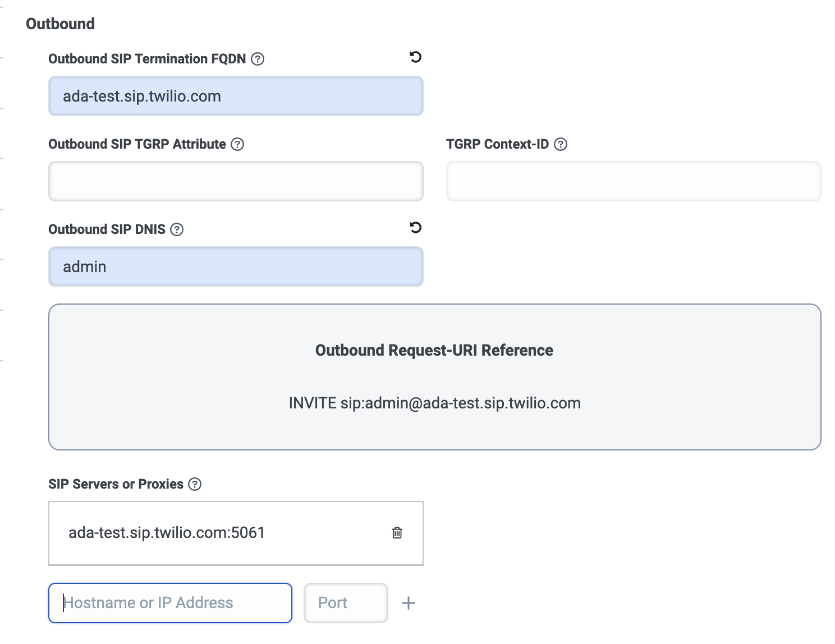This screenshot has height=644, width=835.
Task: Focus the Port input field
Action: [x=346, y=603]
